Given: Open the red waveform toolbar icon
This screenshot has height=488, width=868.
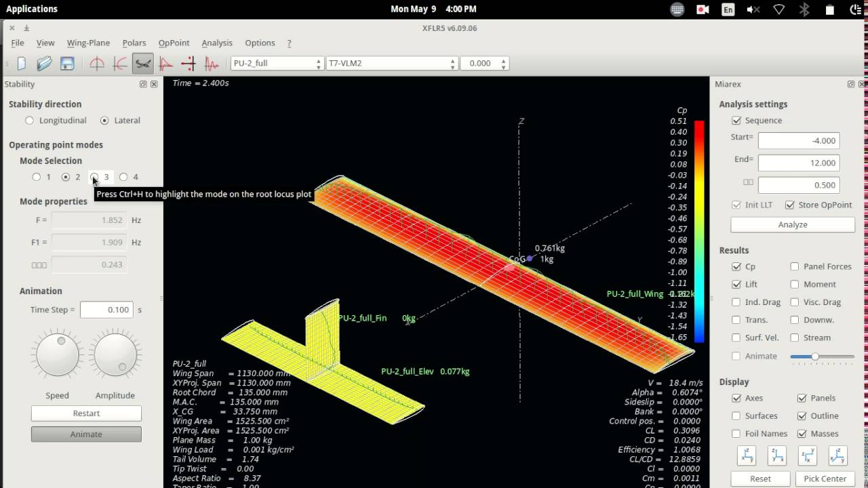Looking at the screenshot, I should [x=212, y=64].
